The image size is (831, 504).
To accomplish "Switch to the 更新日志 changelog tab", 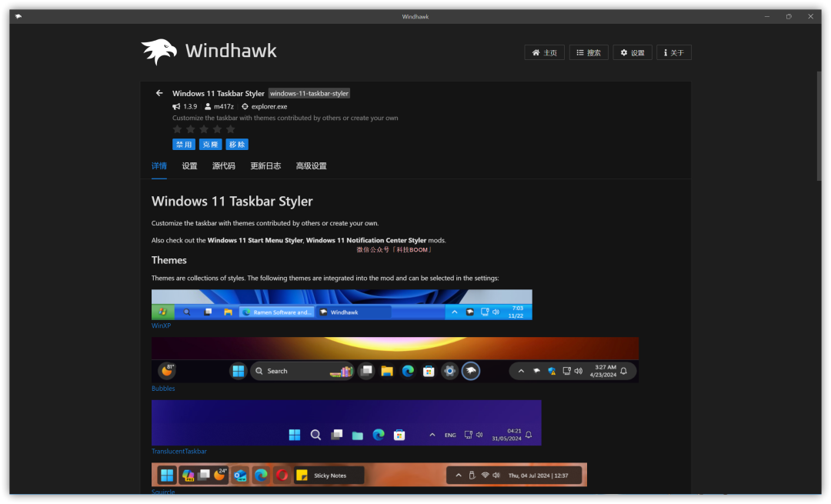I will [x=265, y=166].
